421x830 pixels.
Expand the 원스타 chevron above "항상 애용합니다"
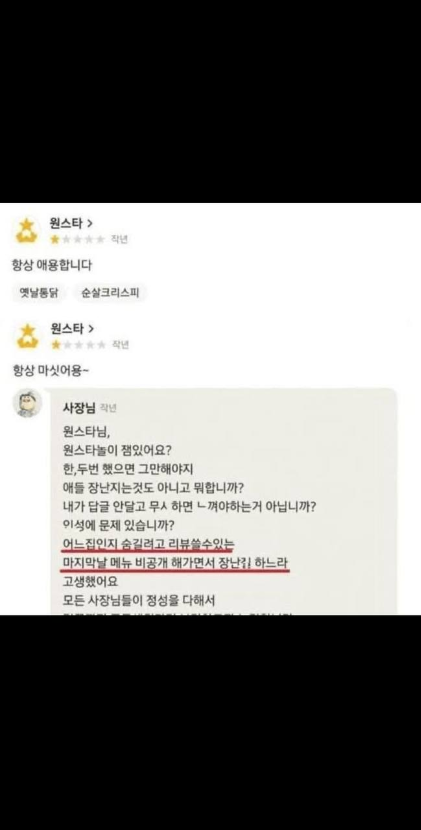[x=91, y=224]
